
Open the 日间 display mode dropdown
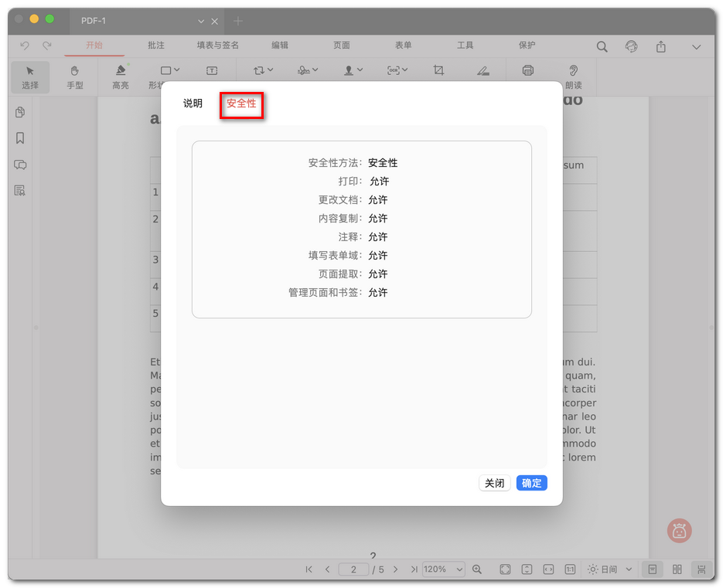pos(610,569)
